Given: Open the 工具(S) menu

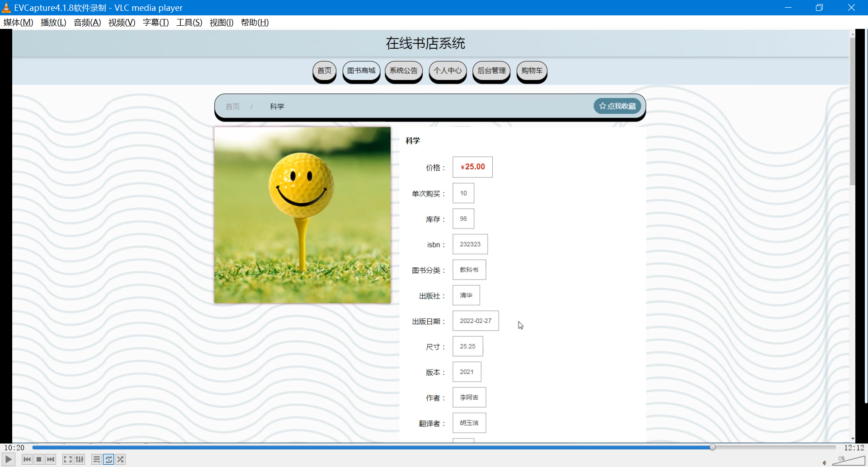Looking at the screenshot, I should pos(189,23).
